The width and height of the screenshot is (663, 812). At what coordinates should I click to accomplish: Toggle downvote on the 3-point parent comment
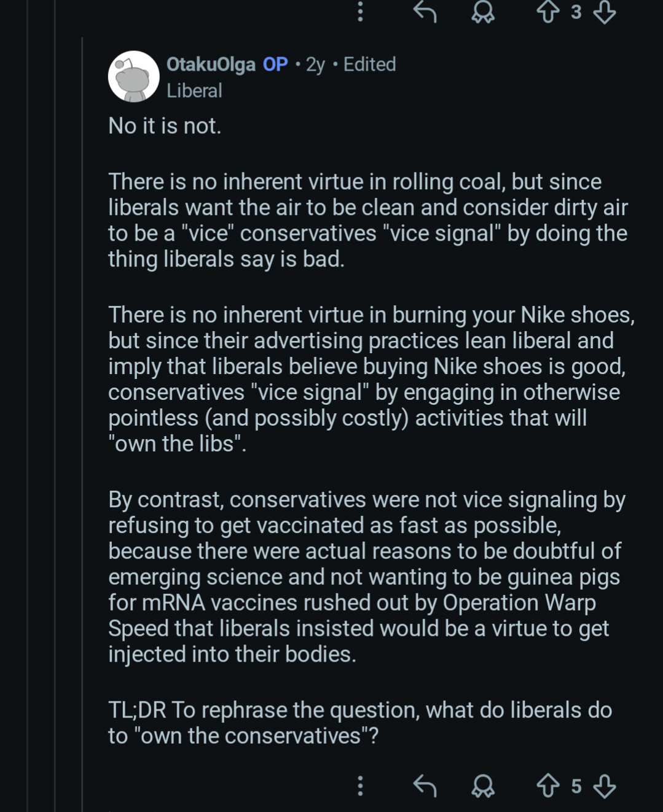[x=605, y=12]
